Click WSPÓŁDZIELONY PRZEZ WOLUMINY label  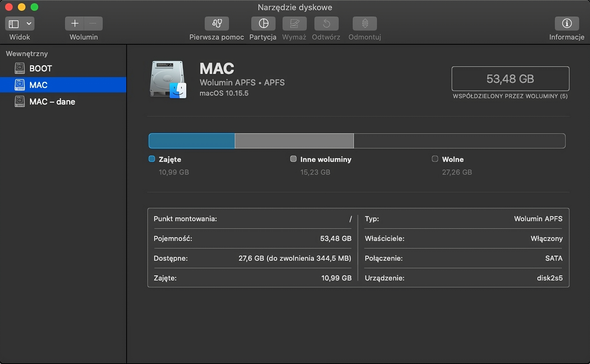510,96
